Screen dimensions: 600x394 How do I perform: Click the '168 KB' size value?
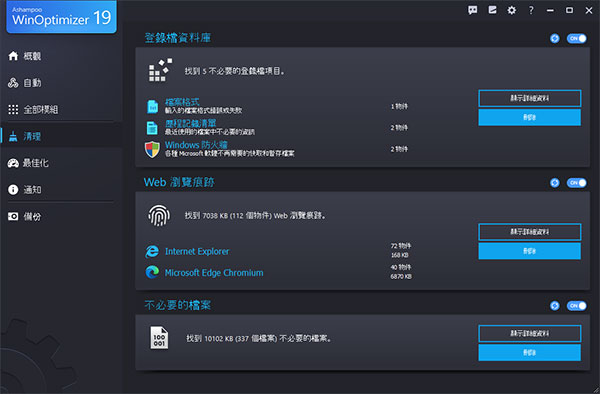[400, 255]
